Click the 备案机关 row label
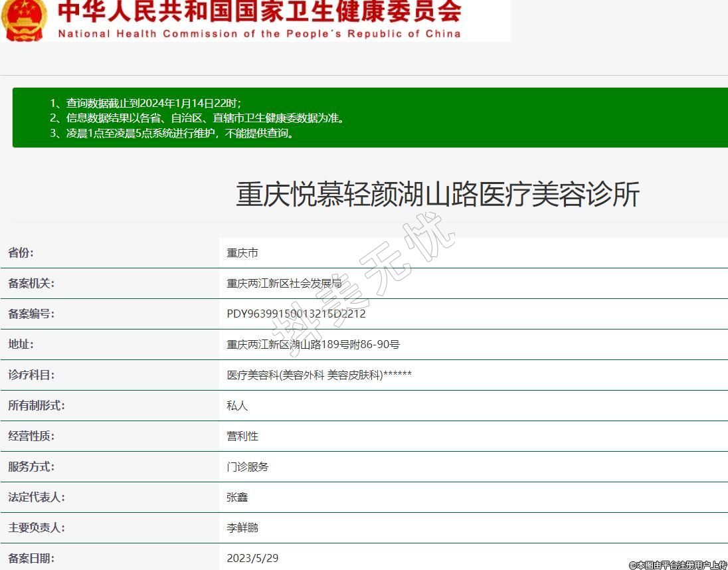The width and height of the screenshot is (728, 570). [31, 284]
